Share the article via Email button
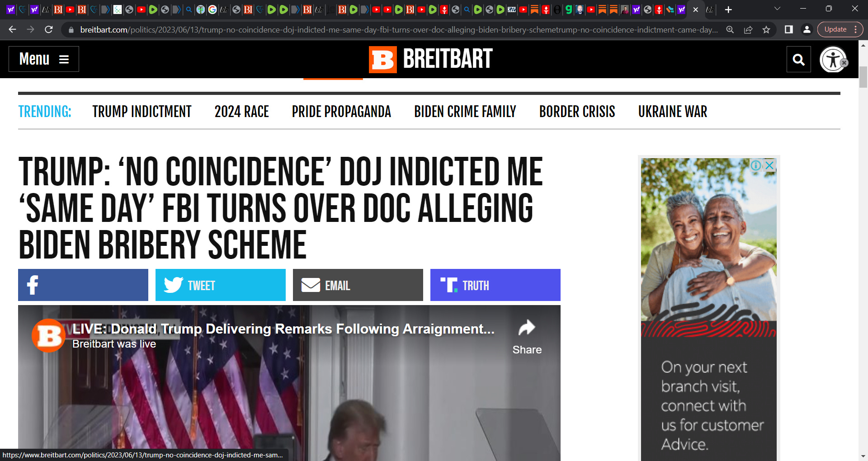 click(358, 285)
